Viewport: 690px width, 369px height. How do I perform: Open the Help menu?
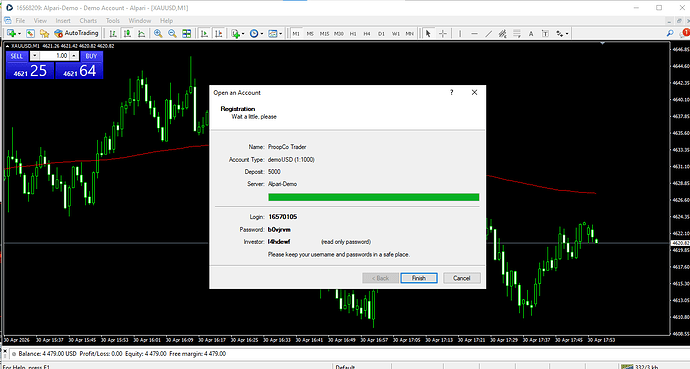click(x=166, y=21)
